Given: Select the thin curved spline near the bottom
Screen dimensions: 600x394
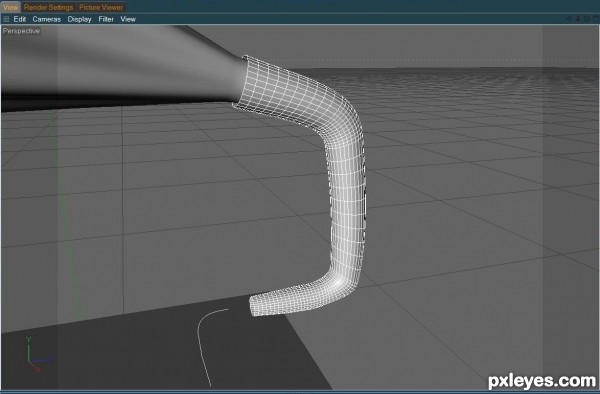Looking at the screenshot, I should tap(209, 346).
